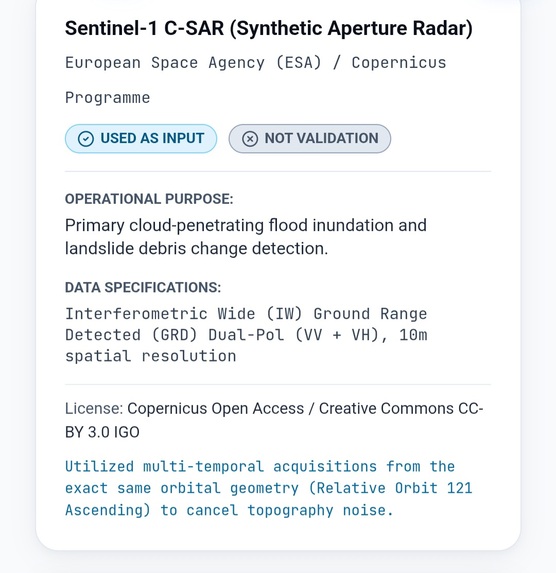Click the European Space Agency (ESA) subtitle line
Image resolution: width=556 pixels, height=573 pixels.
click(256, 63)
